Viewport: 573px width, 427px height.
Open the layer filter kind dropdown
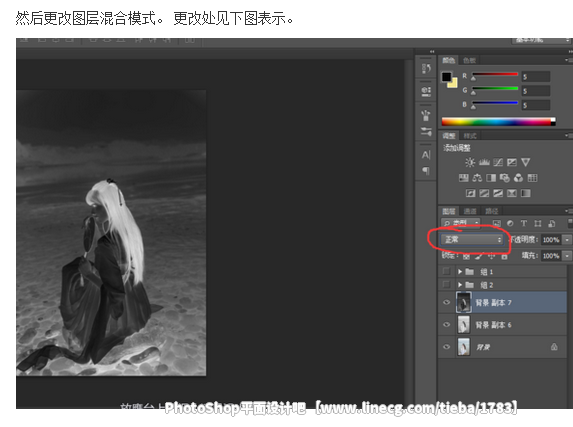(461, 223)
